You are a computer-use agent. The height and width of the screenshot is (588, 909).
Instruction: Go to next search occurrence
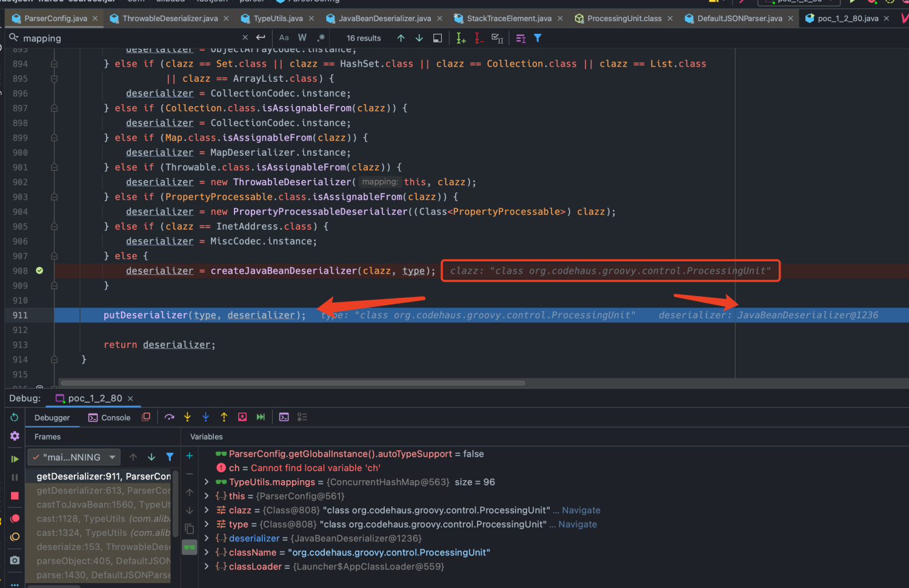click(x=419, y=38)
